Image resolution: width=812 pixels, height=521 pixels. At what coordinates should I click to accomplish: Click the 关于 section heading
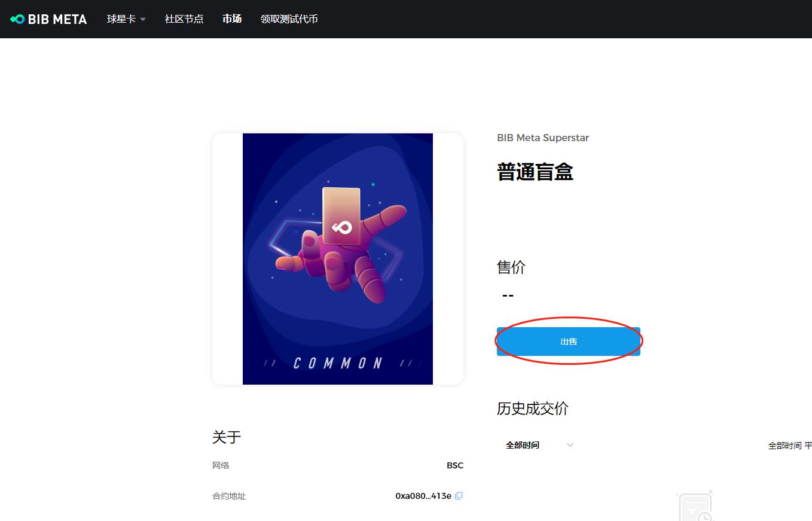pyautogui.click(x=227, y=437)
